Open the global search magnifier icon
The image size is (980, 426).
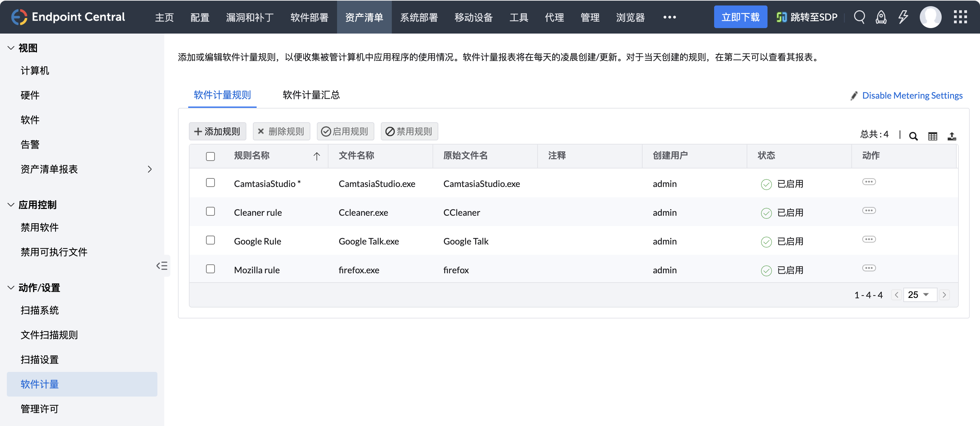(x=860, y=17)
